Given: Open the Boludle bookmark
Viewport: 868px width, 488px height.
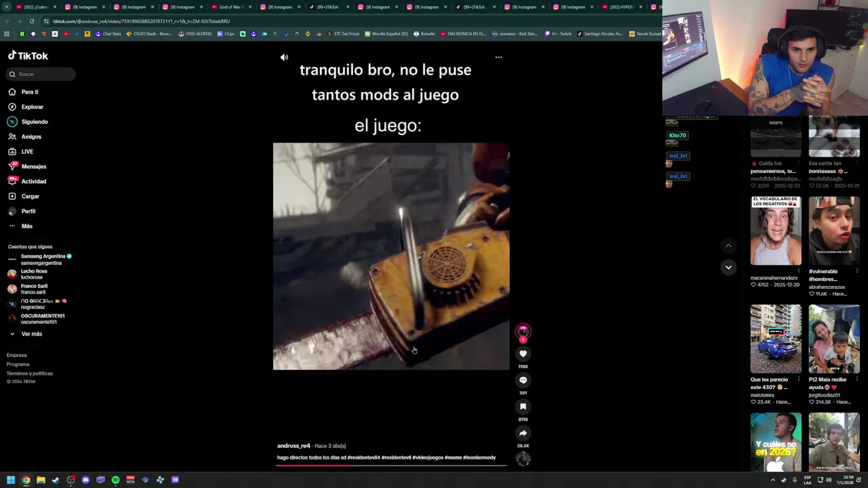Looking at the screenshot, I should (x=425, y=34).
